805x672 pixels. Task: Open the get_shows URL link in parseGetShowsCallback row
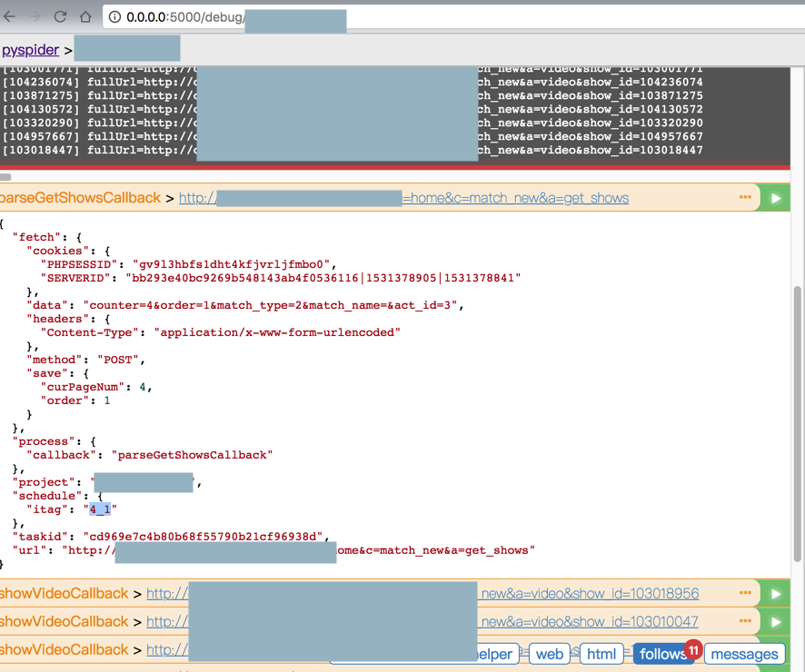(x=403, y=198)
